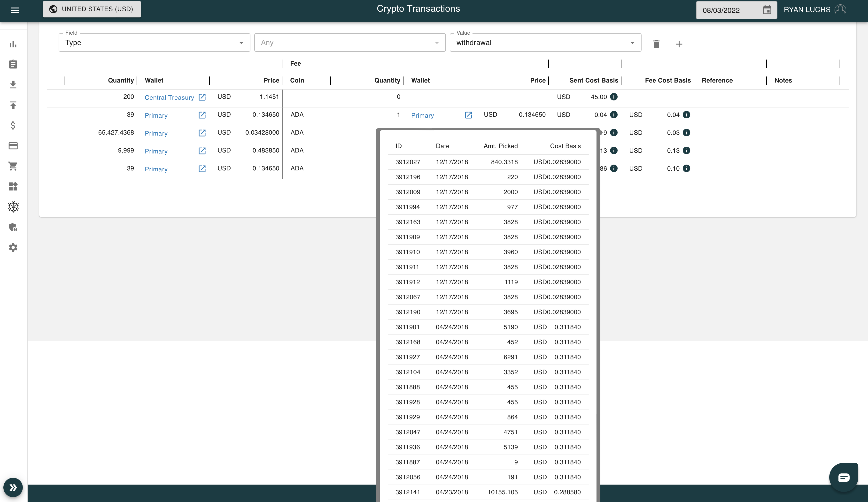Expand the sidebar with the double-arrow toggle
Screen dimensions: 868x502
13,487
